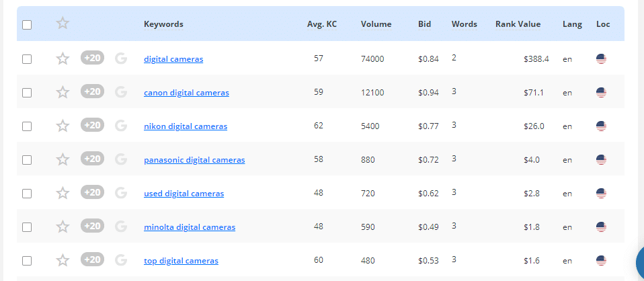Star the 'nikon digital cameras' keyword
The height and width of the screenshot is (281, 644).
(63, 126)
